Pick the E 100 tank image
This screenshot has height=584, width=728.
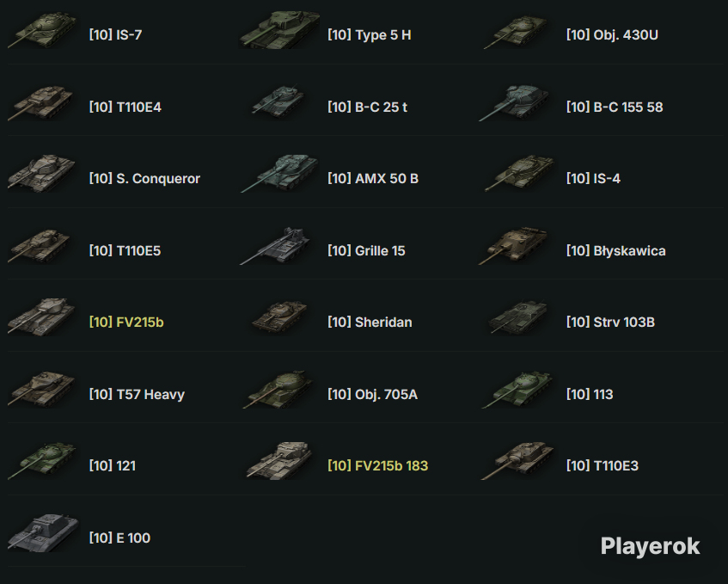pos(44,533)
